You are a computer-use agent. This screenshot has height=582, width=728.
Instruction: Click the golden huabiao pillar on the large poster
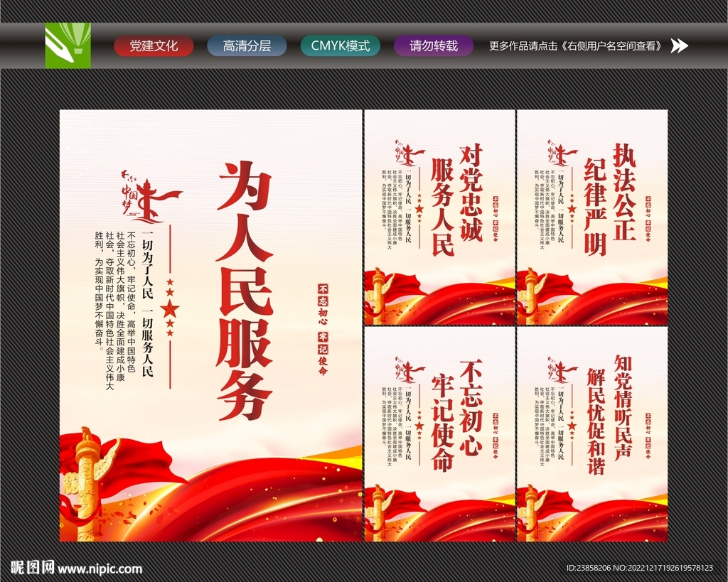tap(88, 485)
